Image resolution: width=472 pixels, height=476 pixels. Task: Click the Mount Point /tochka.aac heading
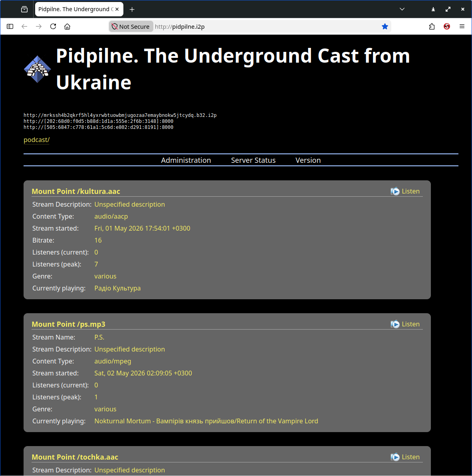75,457
